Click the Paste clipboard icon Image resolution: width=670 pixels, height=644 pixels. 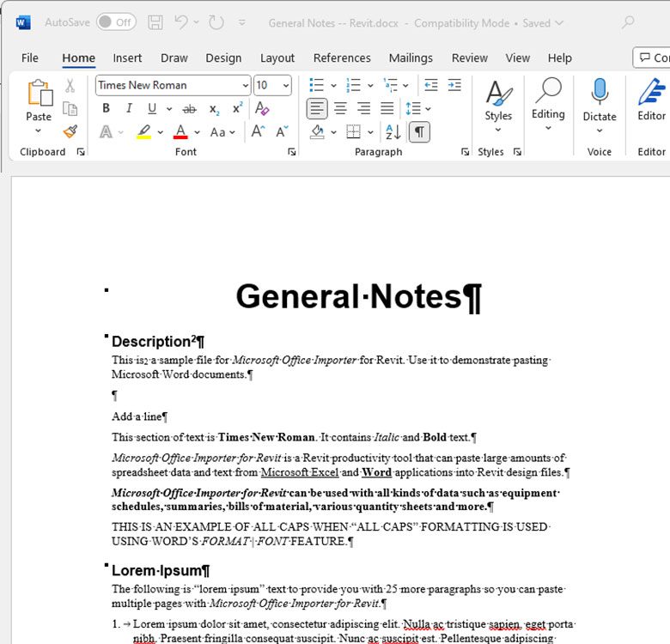[40, 93]
